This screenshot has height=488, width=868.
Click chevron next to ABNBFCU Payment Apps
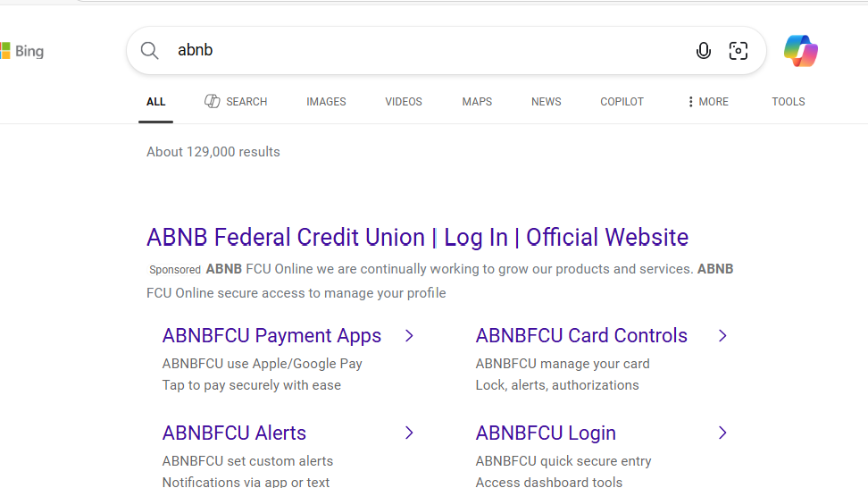point(409,336)
